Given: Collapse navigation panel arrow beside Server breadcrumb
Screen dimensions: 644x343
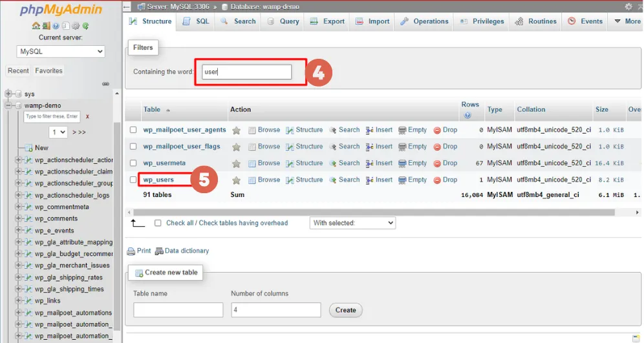Looking at the screenshot, I should coord(127,6).
